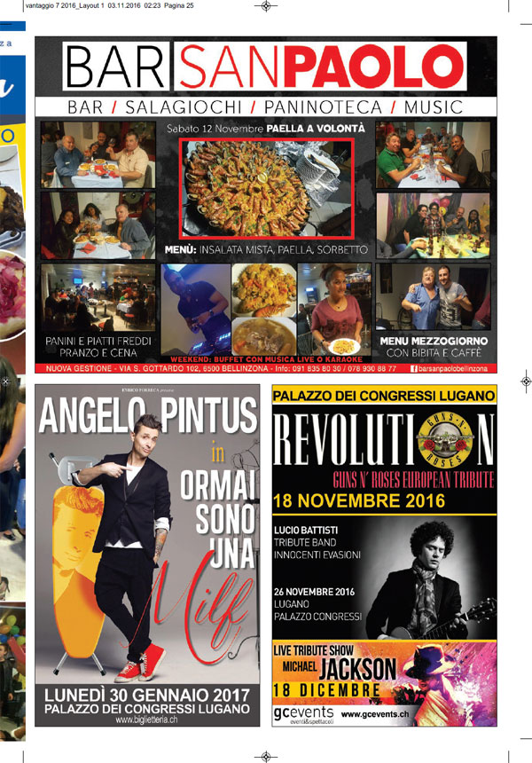Viewport: 532px width, 763px height.
Task: Select the DJ at mixing console photo
Action: (195, 310)
